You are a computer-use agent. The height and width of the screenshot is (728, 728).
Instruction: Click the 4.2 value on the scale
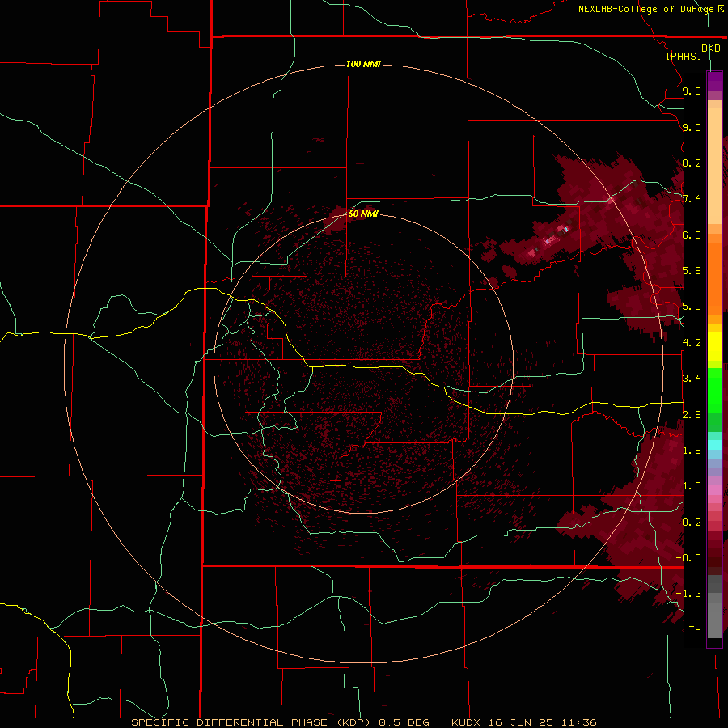pyautogui.click(x=692, y=343)
